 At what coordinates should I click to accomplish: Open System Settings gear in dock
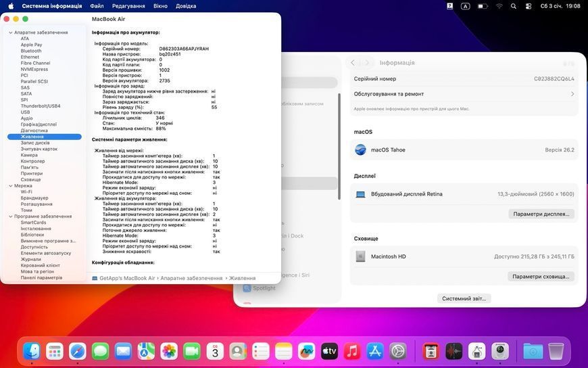(x=398, y=352)
